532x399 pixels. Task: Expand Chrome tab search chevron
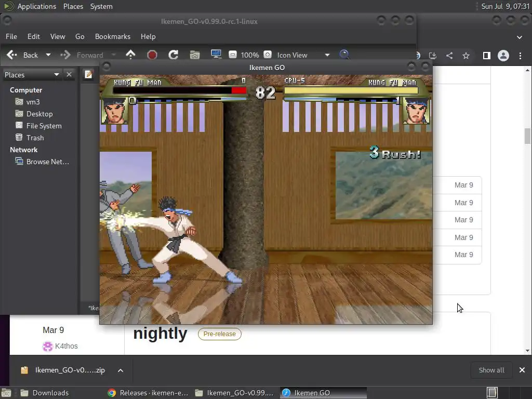pyautogui.click(x=520, y=37)
